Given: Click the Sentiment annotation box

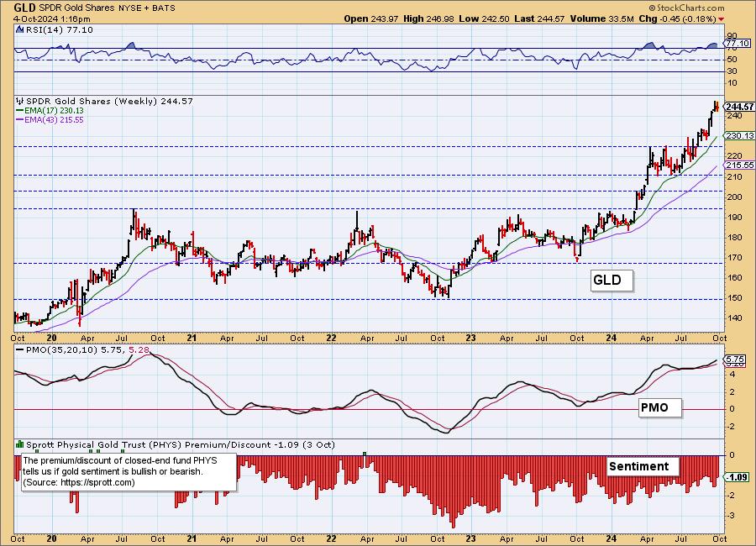Looking at the screenshot, I should (642, 466).
